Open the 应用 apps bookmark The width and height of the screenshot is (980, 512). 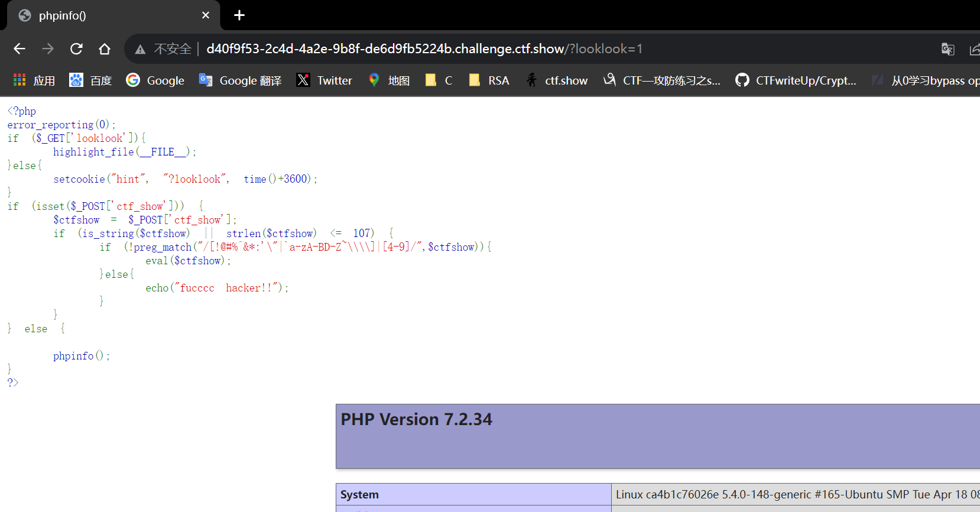coord(34,80)
